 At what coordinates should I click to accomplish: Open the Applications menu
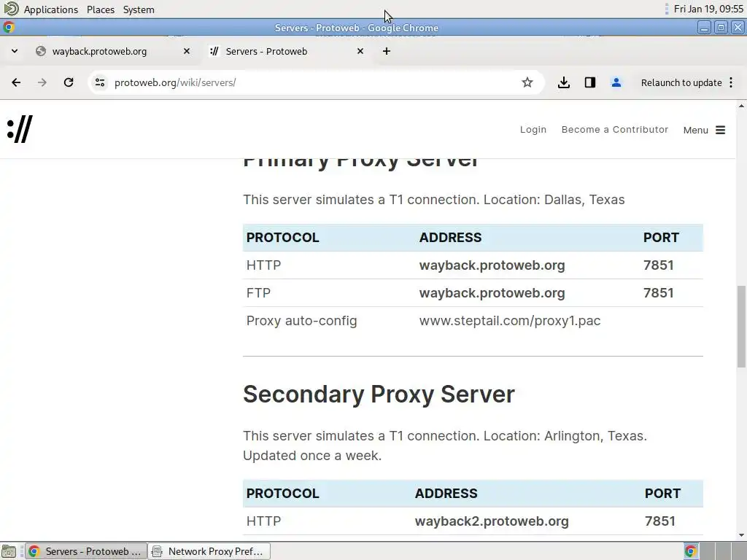click(x=51, y=9)
